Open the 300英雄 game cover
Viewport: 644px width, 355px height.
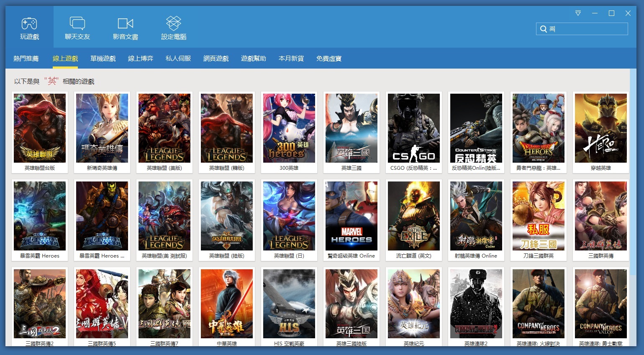(x=289, y=128)
